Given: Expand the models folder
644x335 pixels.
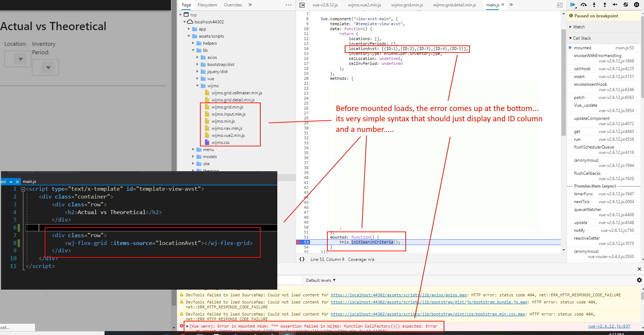Looking at the screenshot, I should tap(193, 157).
